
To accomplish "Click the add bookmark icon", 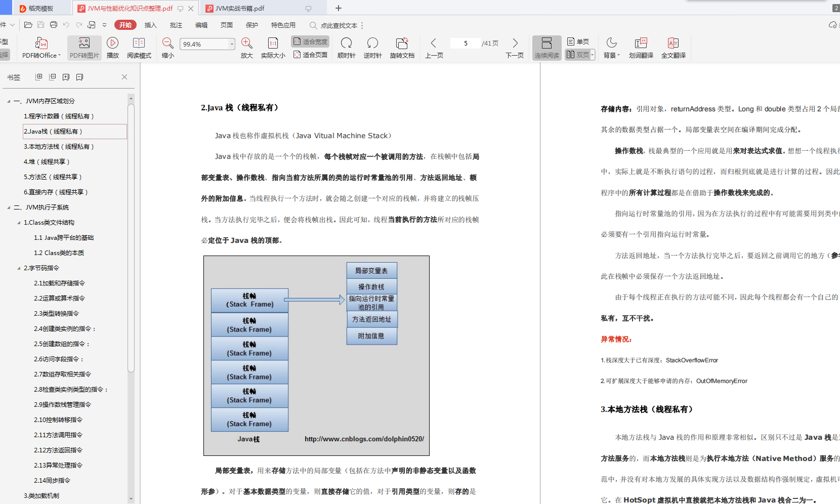I will (66, 77).
